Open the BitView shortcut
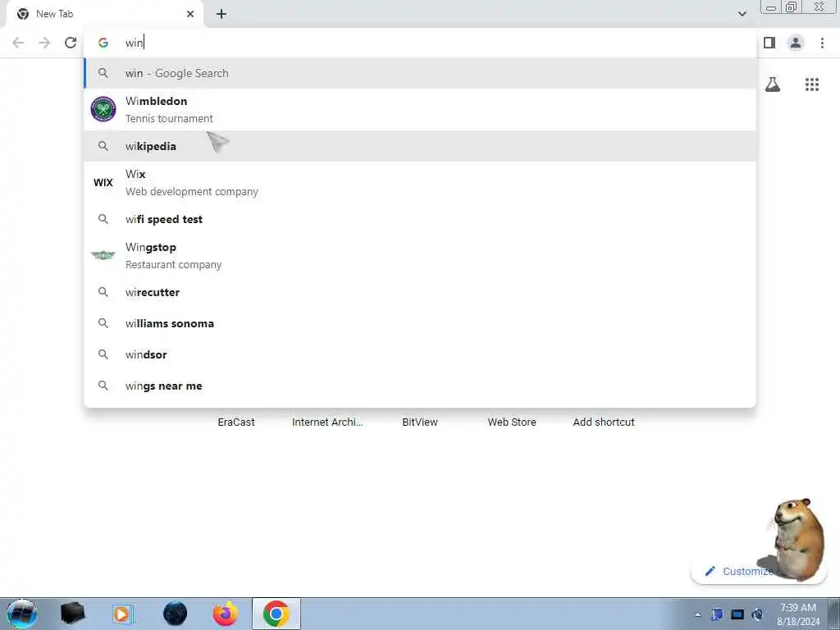 420,422
